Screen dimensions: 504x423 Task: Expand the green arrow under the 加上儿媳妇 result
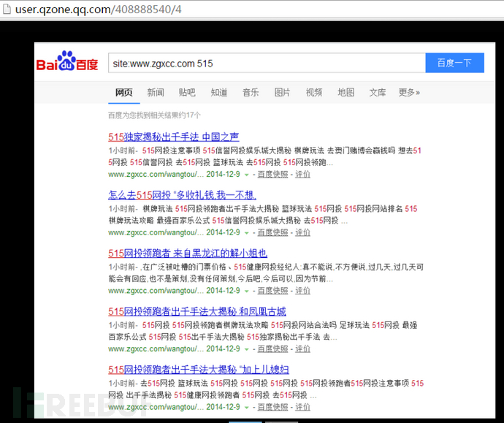tap(247, 408)
